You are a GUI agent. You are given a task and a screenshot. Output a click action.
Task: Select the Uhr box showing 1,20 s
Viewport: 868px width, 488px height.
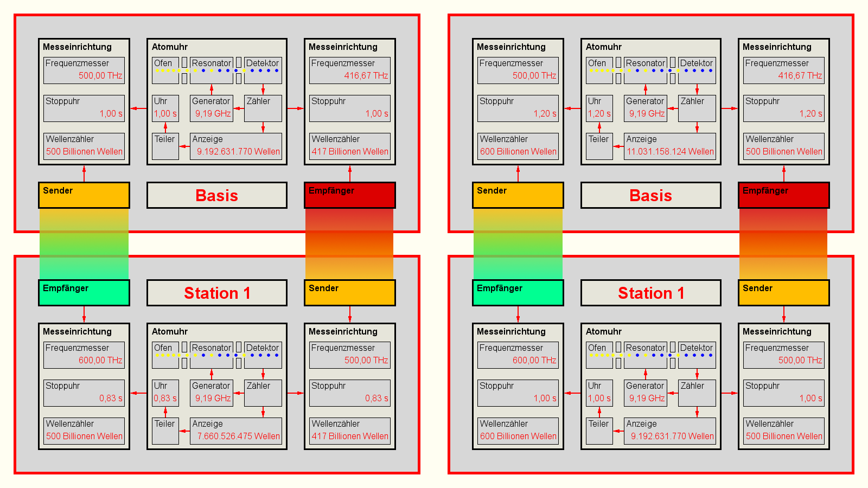pos(599,108)
